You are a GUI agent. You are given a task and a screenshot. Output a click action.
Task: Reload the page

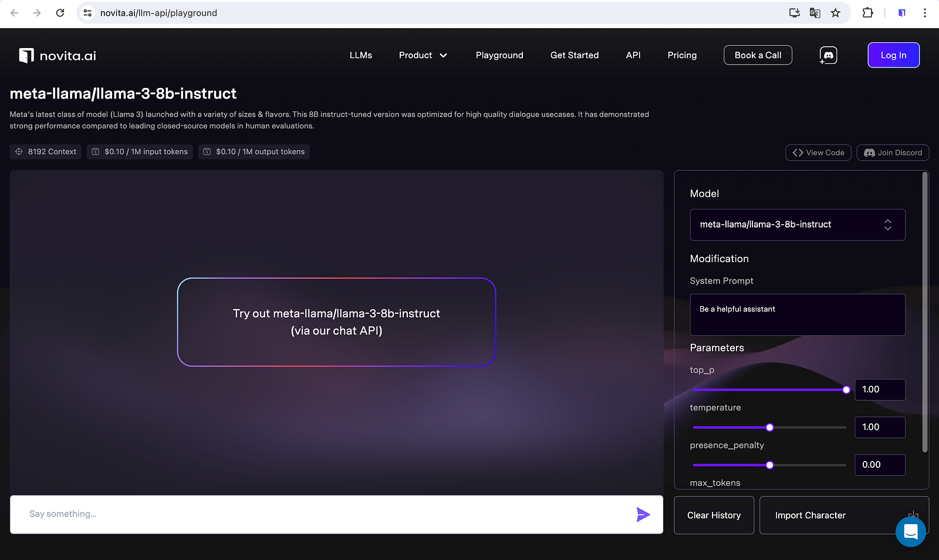60,13
